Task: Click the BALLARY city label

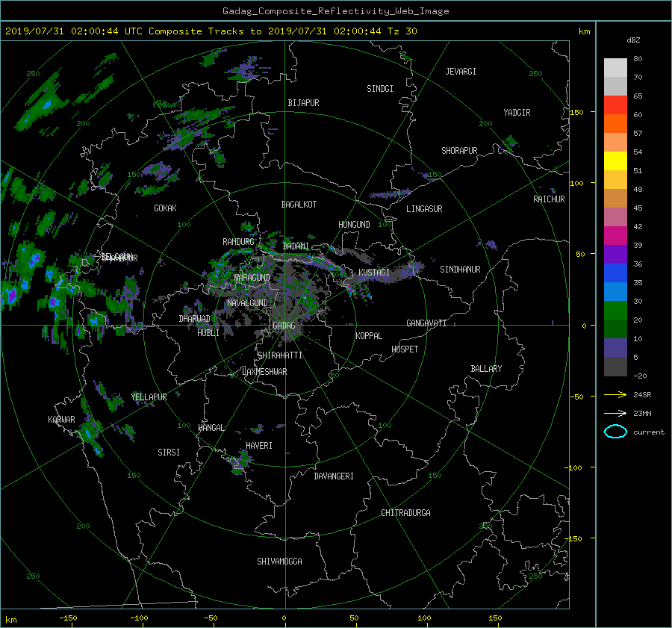Action: coord(486,369)
